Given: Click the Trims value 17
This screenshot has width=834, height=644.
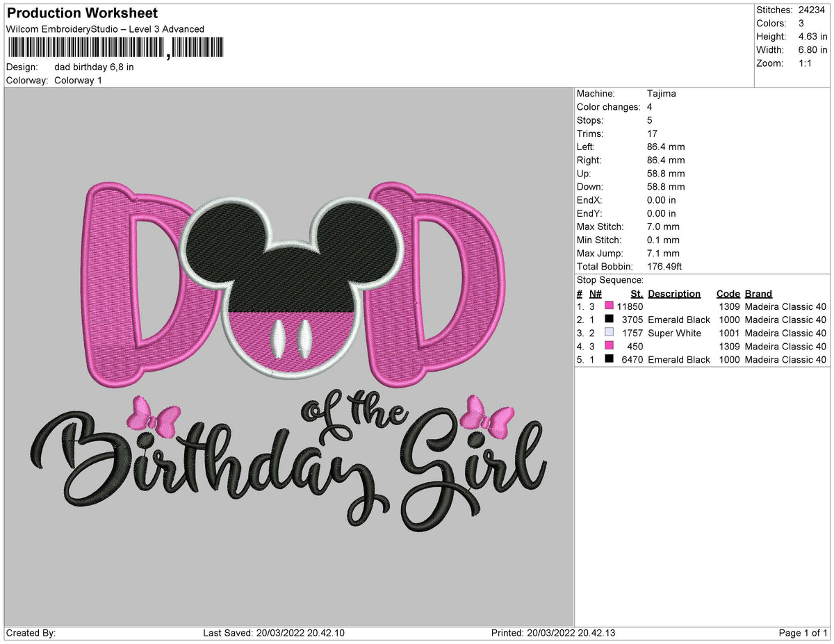Looking at the screenshot, I should pos(653,133).
